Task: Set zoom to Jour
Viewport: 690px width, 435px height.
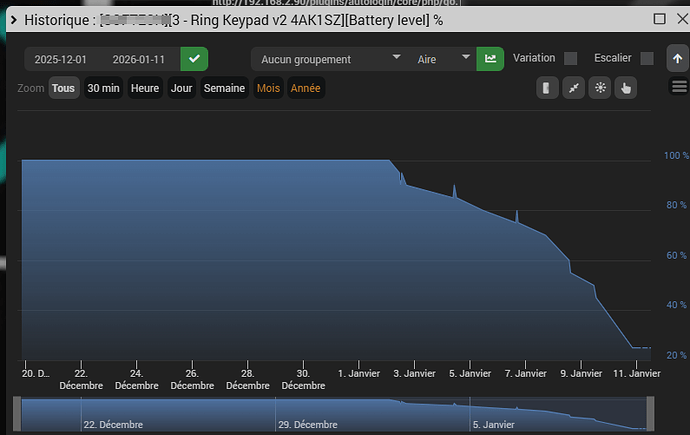Action: click(x=181, y=88)
